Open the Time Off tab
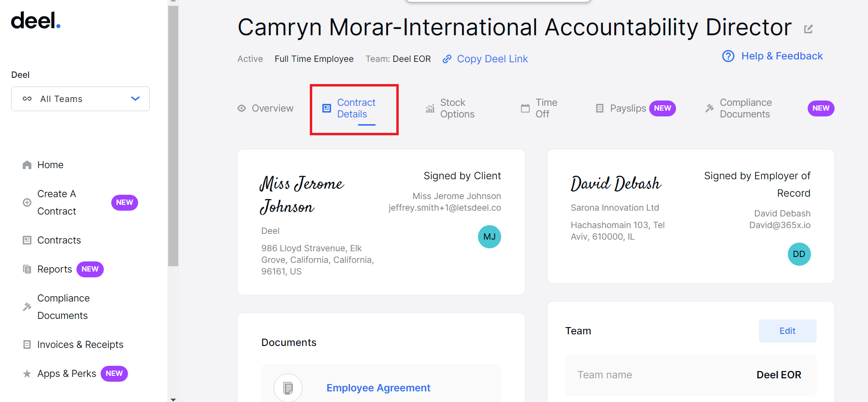This screenshot has height=402, width=868. [x=546, y=108]
